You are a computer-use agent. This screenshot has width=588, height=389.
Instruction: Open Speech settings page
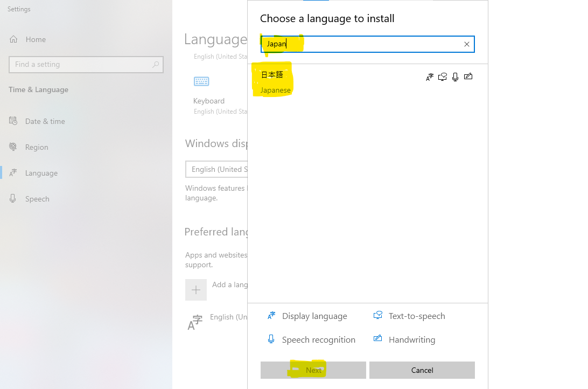(x=37, y=199)
